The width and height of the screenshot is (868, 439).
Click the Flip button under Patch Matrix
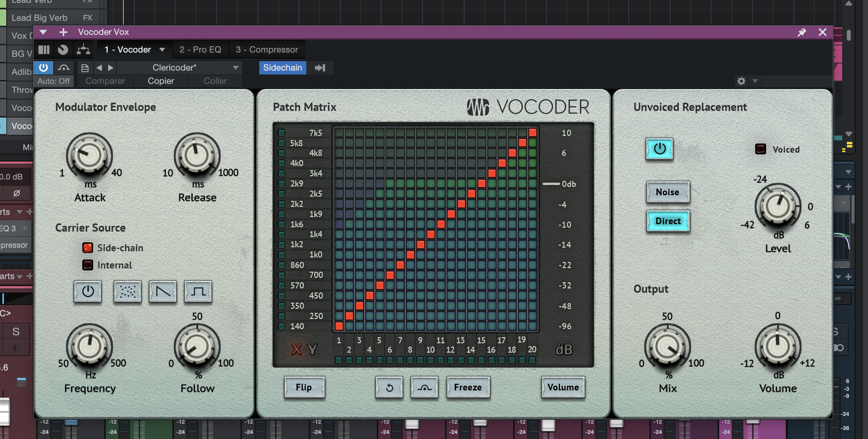pyautogui.click(x=304, y=387)
